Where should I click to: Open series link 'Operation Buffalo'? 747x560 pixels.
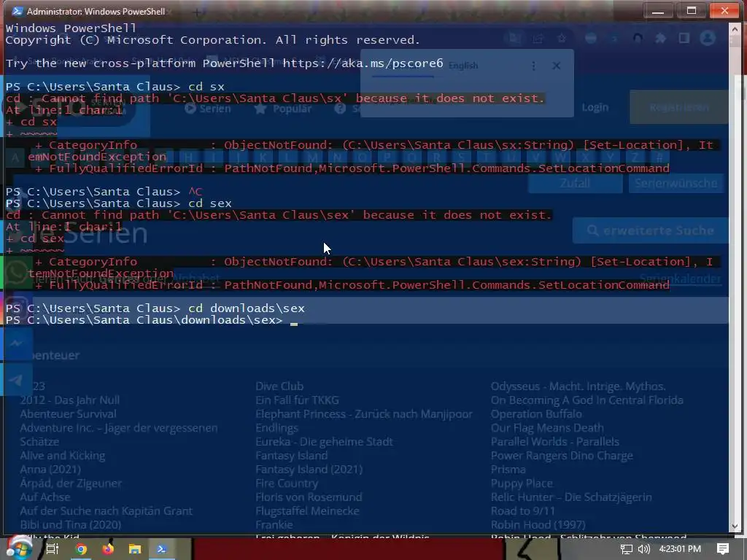[536, 414]
